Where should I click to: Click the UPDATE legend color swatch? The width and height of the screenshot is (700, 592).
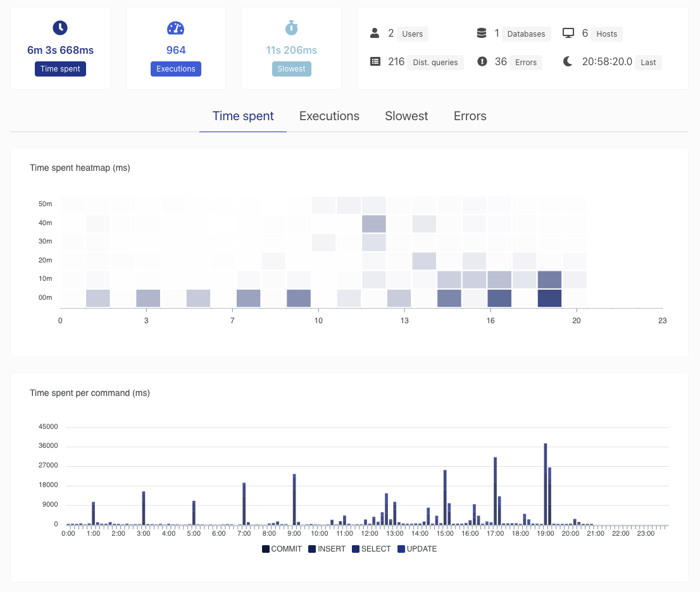click(x=401, y=549)
